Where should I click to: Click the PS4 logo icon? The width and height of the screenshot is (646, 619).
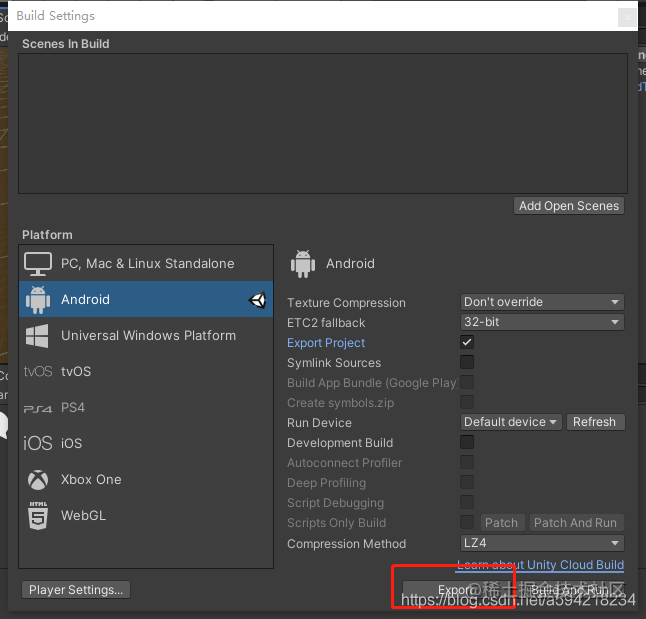pyautogui.click(x=38, y=408)
